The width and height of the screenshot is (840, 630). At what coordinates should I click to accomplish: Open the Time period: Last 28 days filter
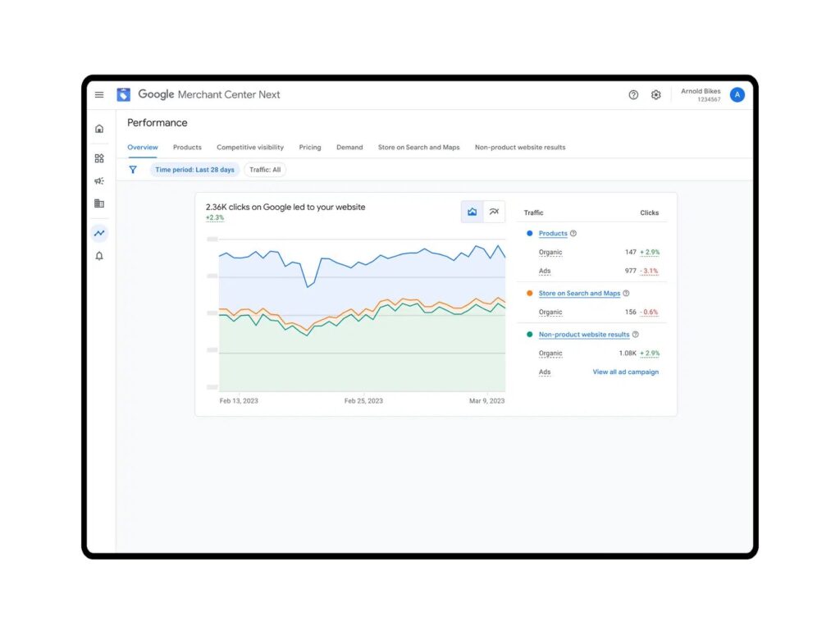tap(194, 170)
